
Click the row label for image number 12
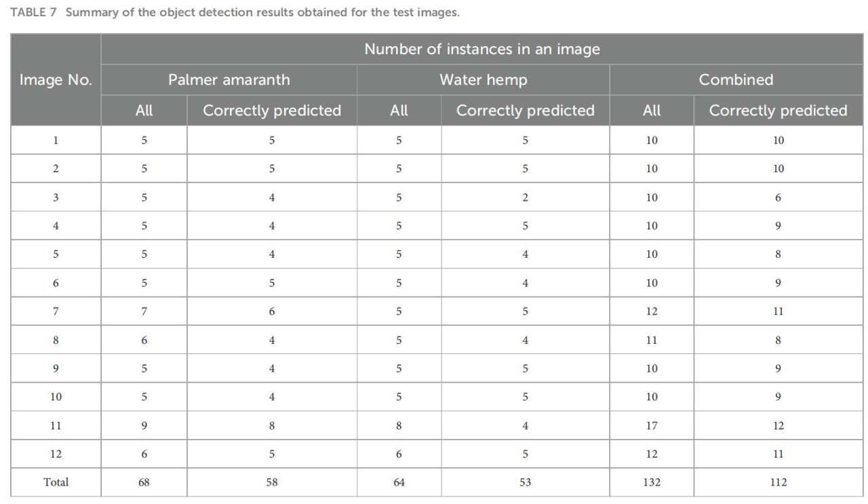[56, 454]
